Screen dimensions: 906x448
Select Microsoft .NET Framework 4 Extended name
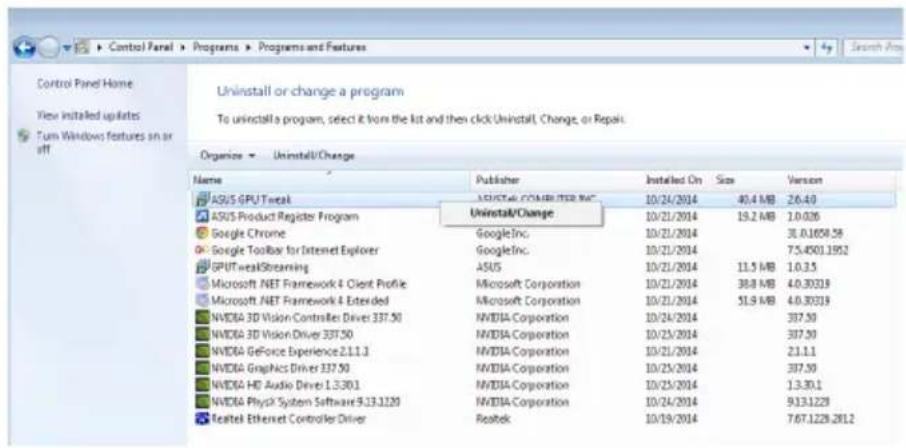click(299, 301)
